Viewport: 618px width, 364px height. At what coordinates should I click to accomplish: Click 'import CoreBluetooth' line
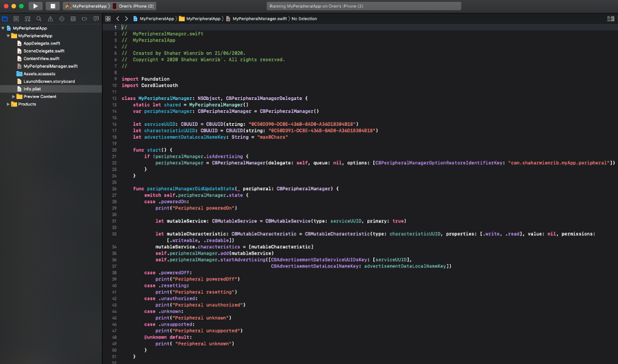150,86
